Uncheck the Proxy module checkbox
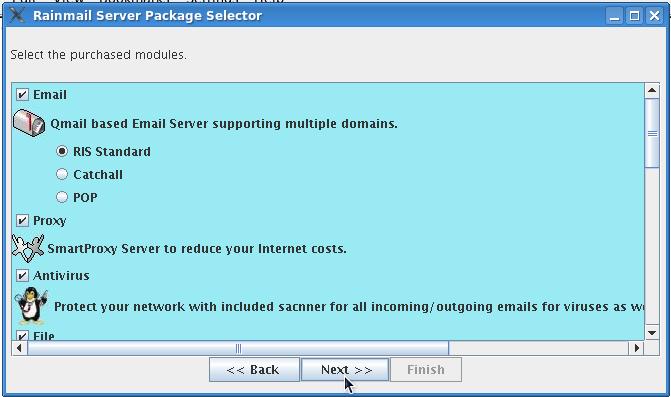 tap(22, 220)
